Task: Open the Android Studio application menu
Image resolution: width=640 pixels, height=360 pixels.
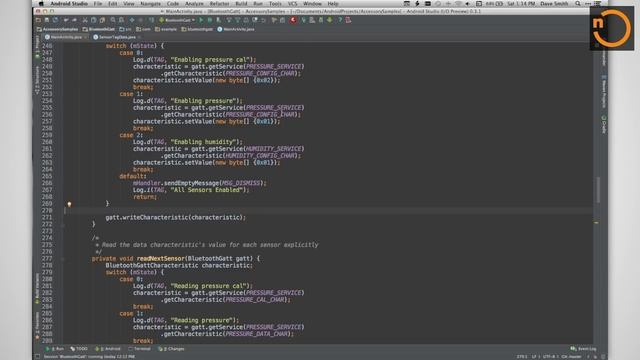Action: (x=69, y=4)
